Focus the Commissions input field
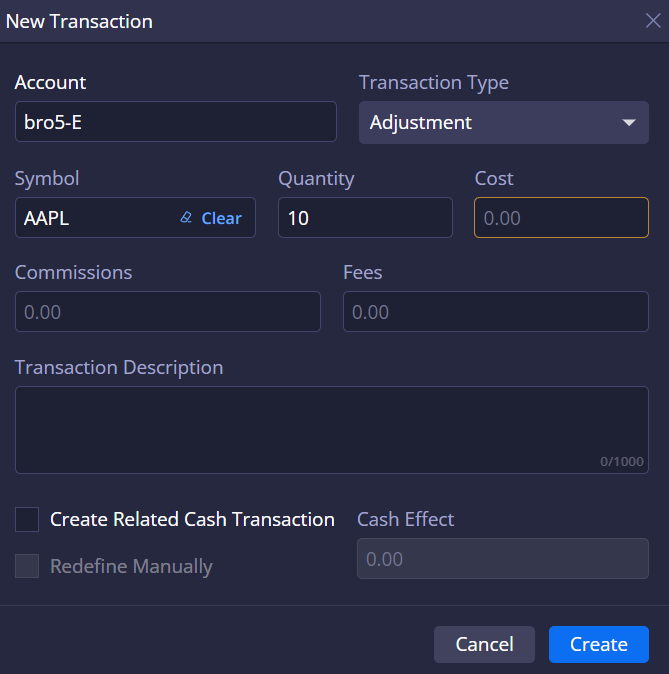Image resolution: width=669 pixels, height=674 pixels. pos(167,312)
